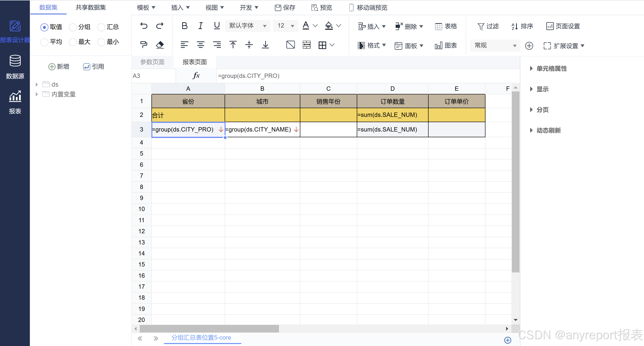Switch to the 参数页面 tab
The width and height of the screenshot is (644, 346).
point(152,62)
